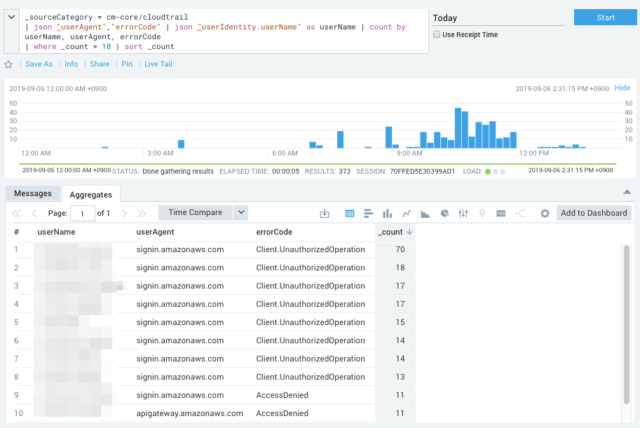Select the count value 70 cell
640x428 pixels.
[395, 249]
